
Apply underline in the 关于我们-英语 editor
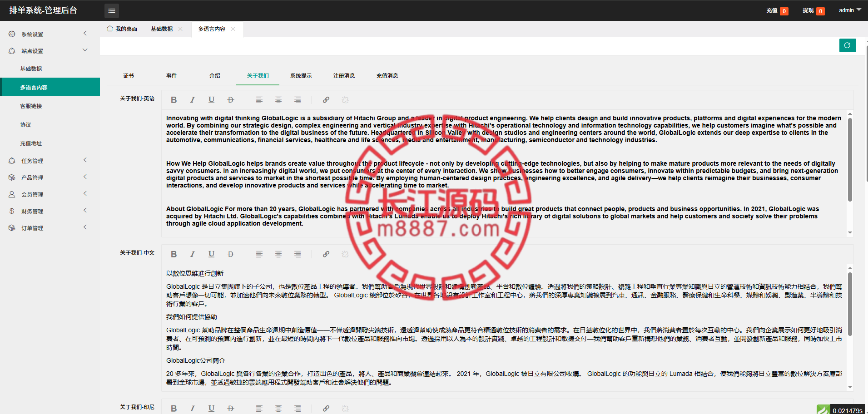(211, 100)
